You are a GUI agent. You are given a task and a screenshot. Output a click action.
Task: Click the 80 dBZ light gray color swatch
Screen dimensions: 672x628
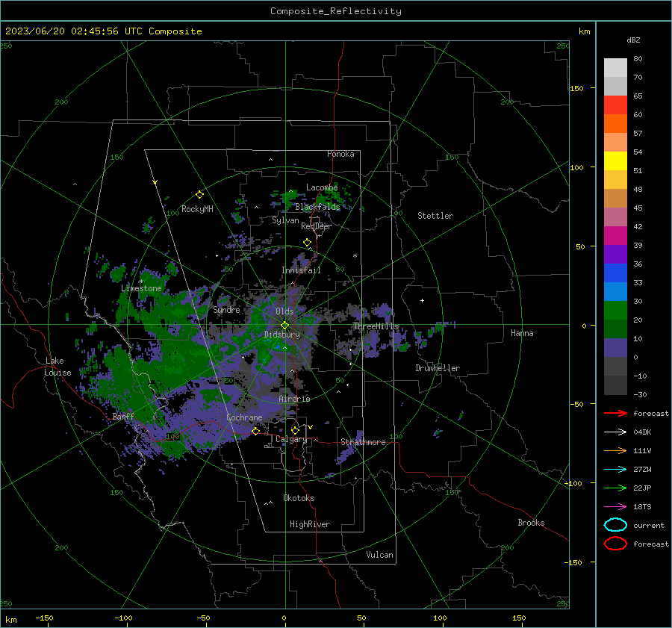pyautogui.click(x=615, y=68)
